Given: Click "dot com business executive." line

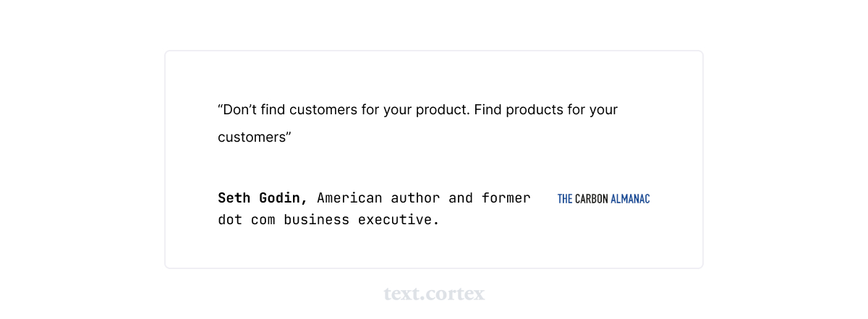Looking at the screenshot, I should point(328,219).
